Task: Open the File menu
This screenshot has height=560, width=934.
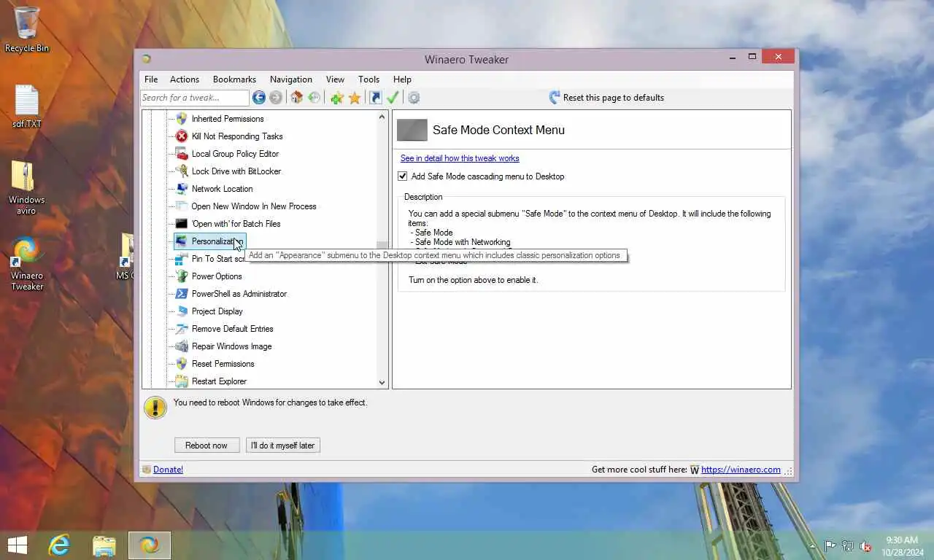Action: 151,79
